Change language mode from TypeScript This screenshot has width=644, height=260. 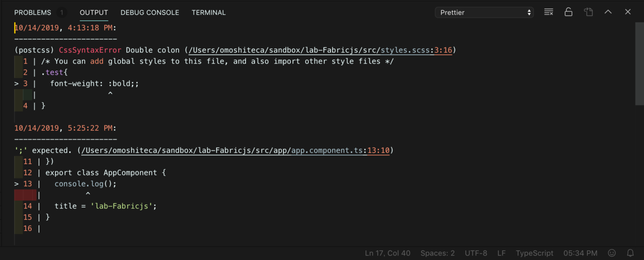pyautogui.click(x=535, y=253)
